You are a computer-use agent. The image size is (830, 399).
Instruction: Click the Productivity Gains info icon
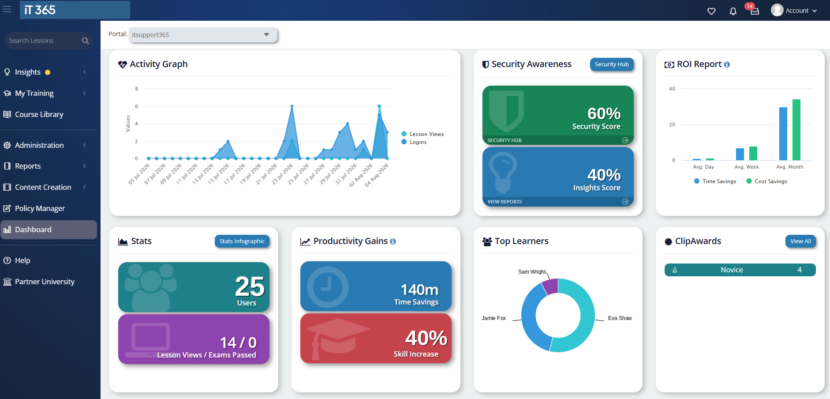[x=393, y=241]
